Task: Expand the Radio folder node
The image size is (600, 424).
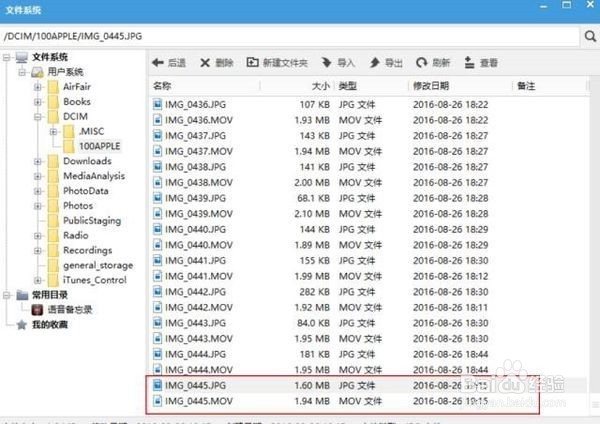Action: click(38, 236)
